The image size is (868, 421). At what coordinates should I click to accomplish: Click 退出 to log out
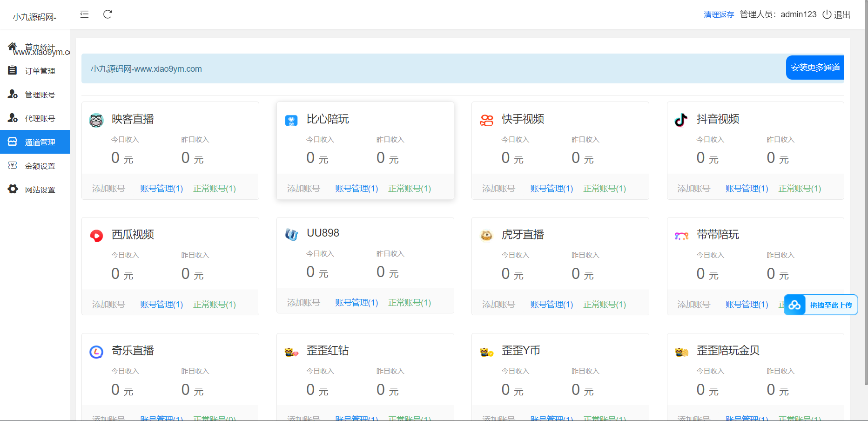coord(842,14)
